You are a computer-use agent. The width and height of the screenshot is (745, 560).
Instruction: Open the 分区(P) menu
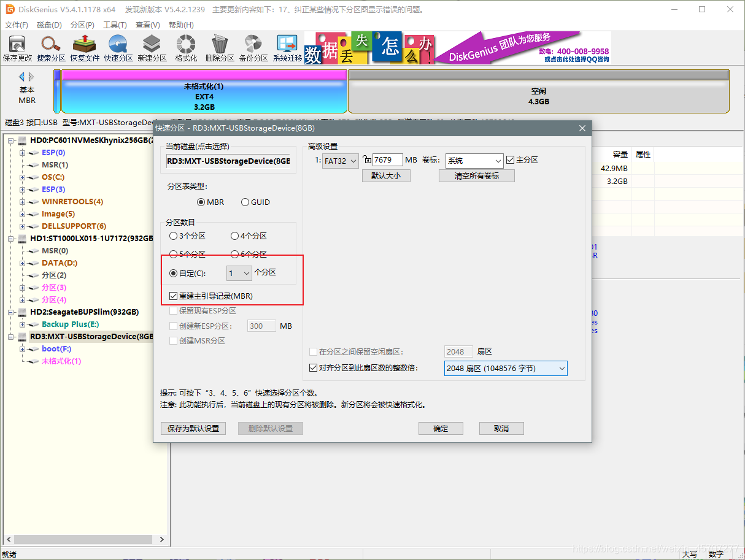click(x=82, y=25)
